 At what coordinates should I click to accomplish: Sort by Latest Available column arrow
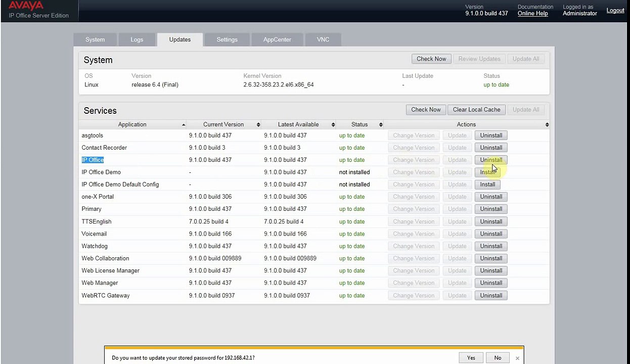[333, 124]
